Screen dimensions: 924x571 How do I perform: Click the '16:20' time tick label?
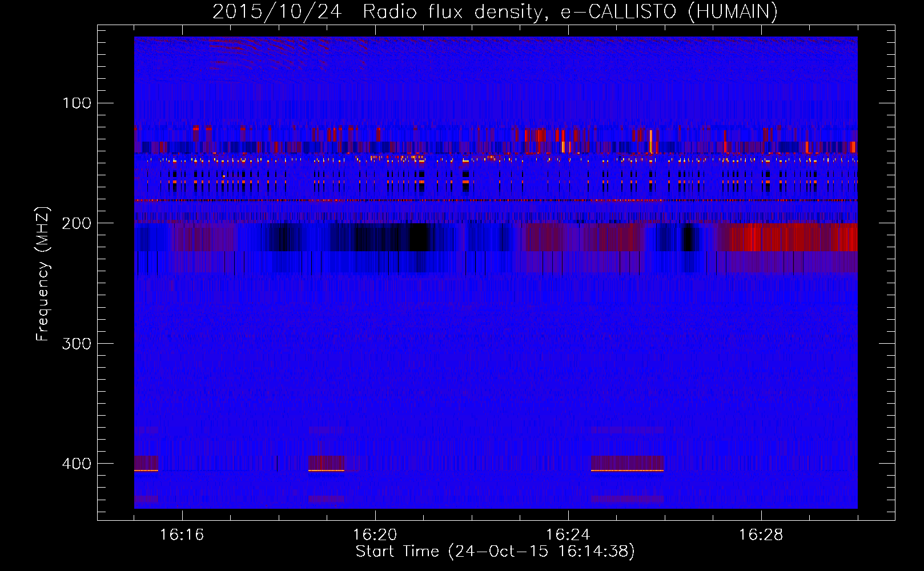coord(375,535)
